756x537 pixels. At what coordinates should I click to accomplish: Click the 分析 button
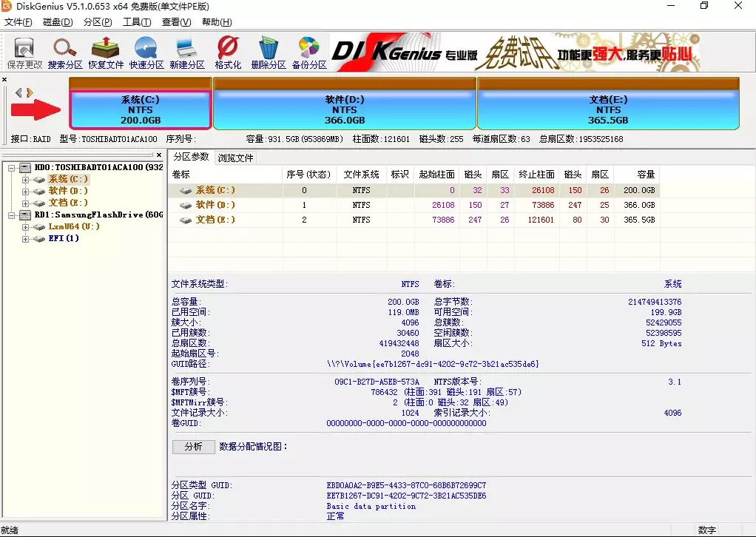point(193,447)
